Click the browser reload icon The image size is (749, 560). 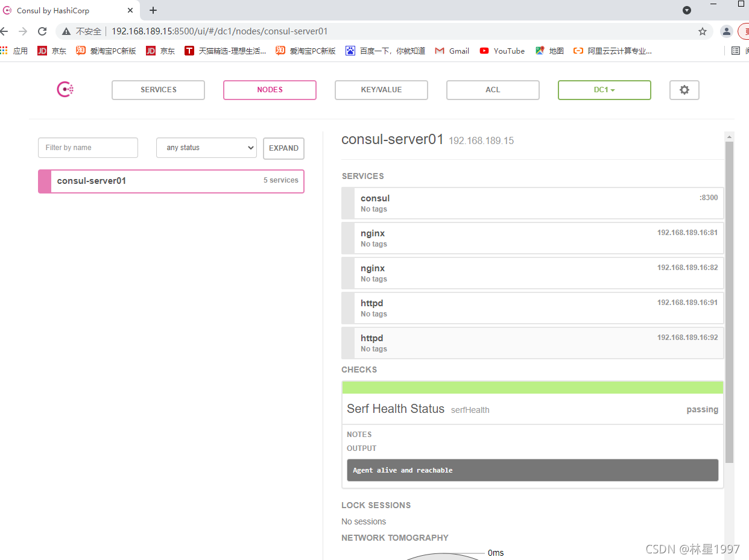click(x=42, y=31)
